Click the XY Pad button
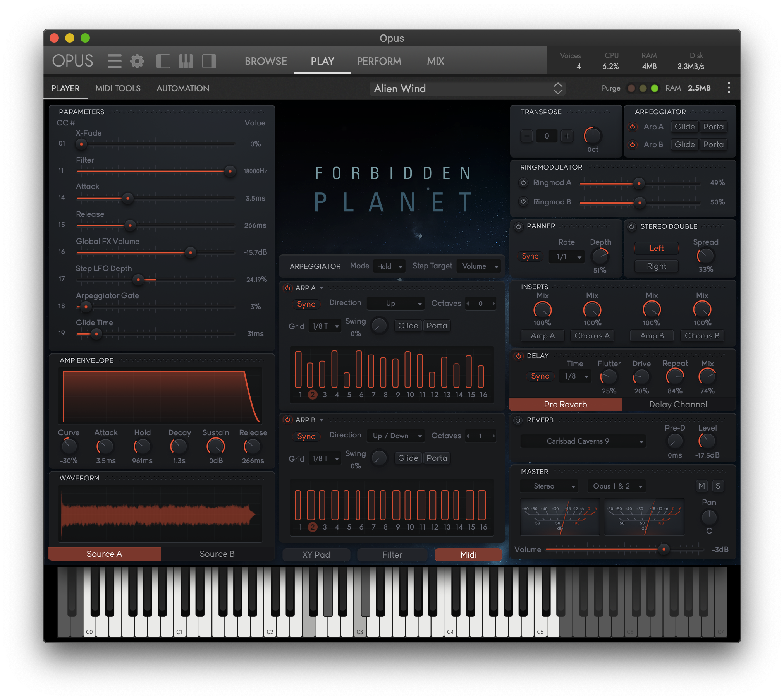The image size is (784, 700). point(316,554)
